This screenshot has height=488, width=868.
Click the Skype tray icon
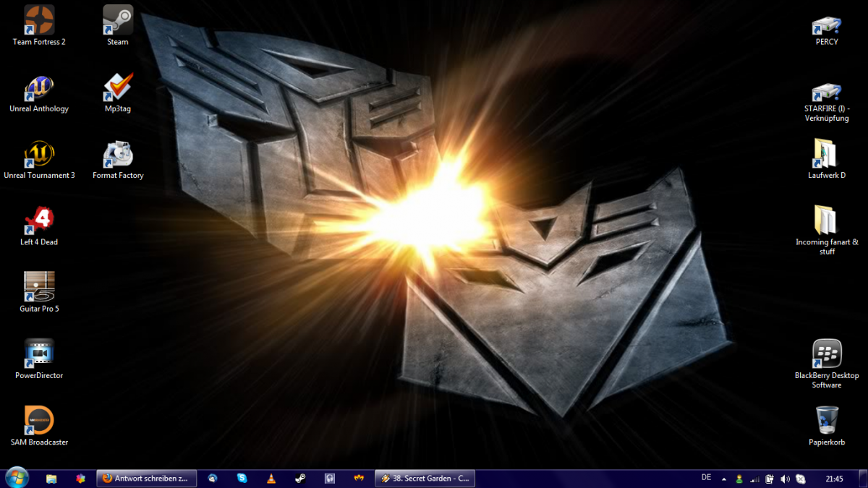coord(801,479)
